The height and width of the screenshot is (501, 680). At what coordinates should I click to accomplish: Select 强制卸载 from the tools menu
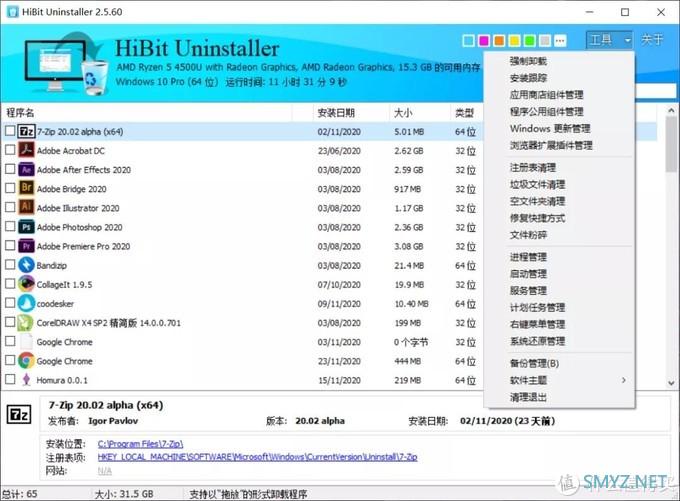[x=528, y=61]
